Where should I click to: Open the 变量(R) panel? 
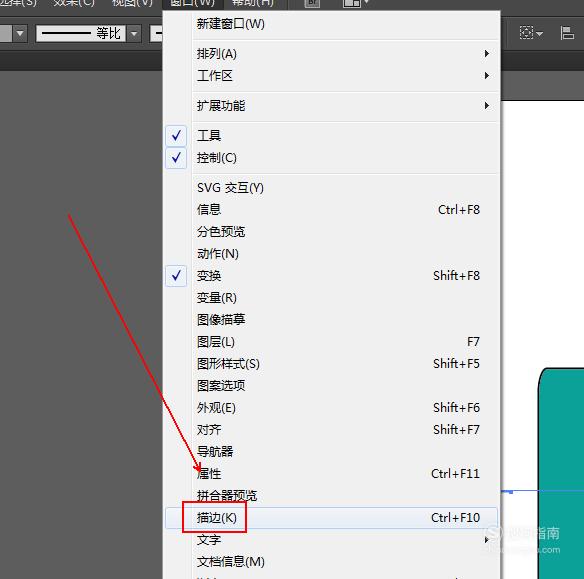331,298
